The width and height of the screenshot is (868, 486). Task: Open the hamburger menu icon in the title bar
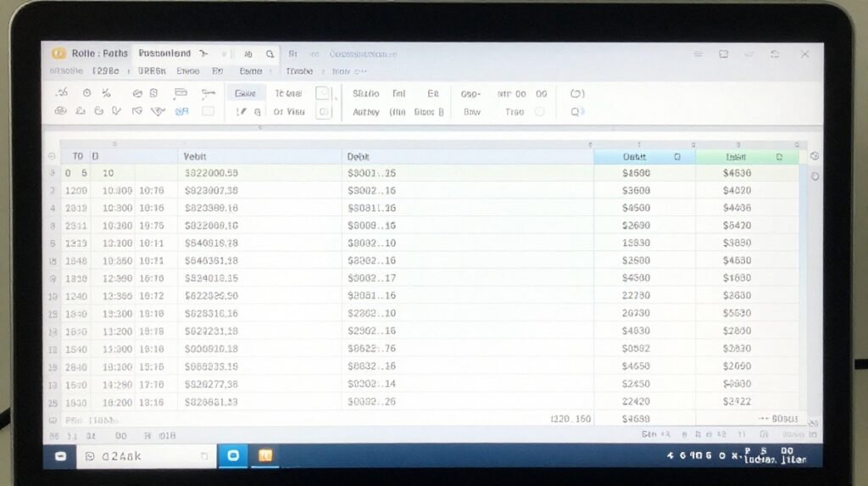pos(698,53)
